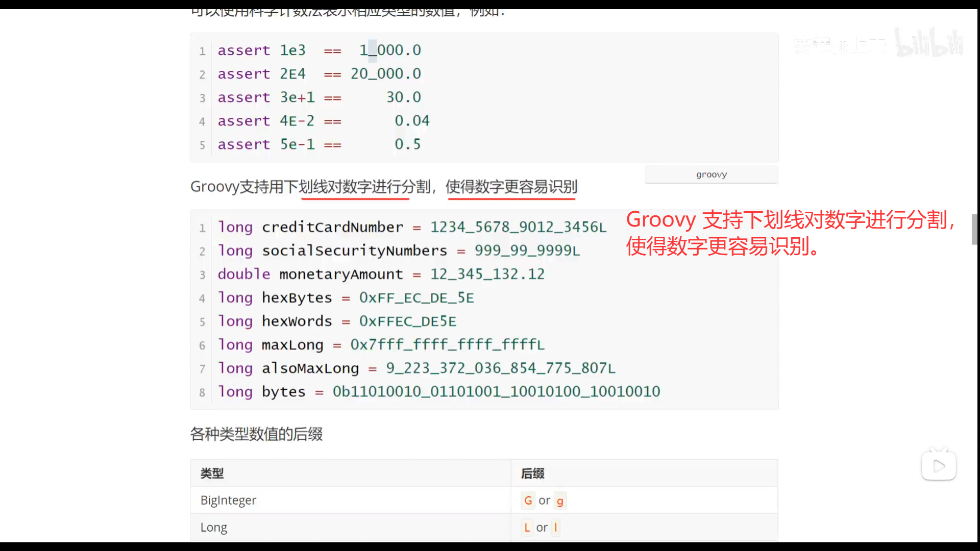980x551 pixels.
Task: Click the lowercase l suffix code tag
Action: 555,528
